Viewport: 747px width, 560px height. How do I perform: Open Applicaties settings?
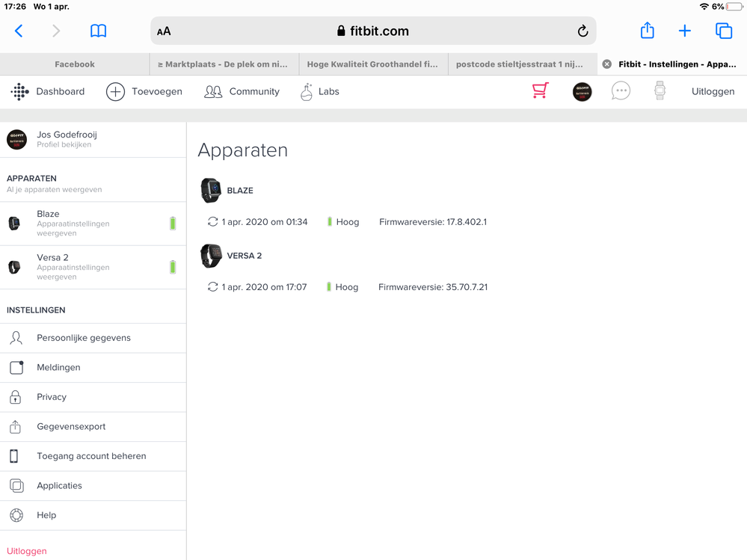pyautogui.click(x=93, y=486)
